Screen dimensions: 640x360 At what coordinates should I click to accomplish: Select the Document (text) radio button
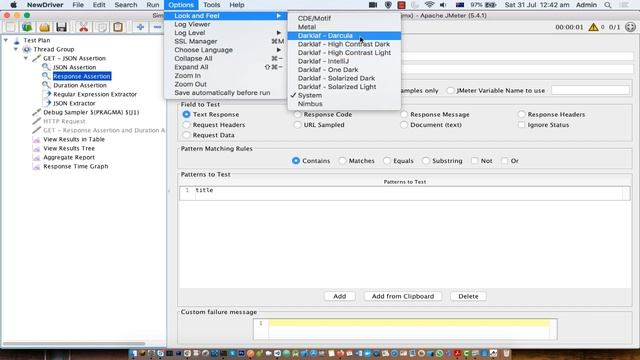[x=404, y=124]
